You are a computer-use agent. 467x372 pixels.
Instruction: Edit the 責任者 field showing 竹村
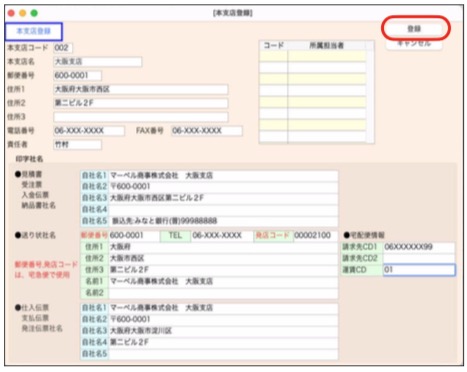click(77, 145)
